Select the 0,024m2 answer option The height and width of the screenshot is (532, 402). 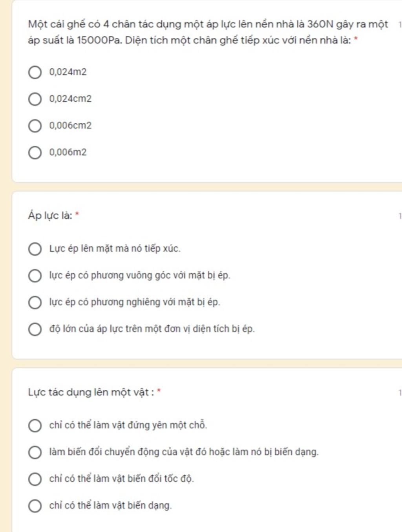pos(35,72)
